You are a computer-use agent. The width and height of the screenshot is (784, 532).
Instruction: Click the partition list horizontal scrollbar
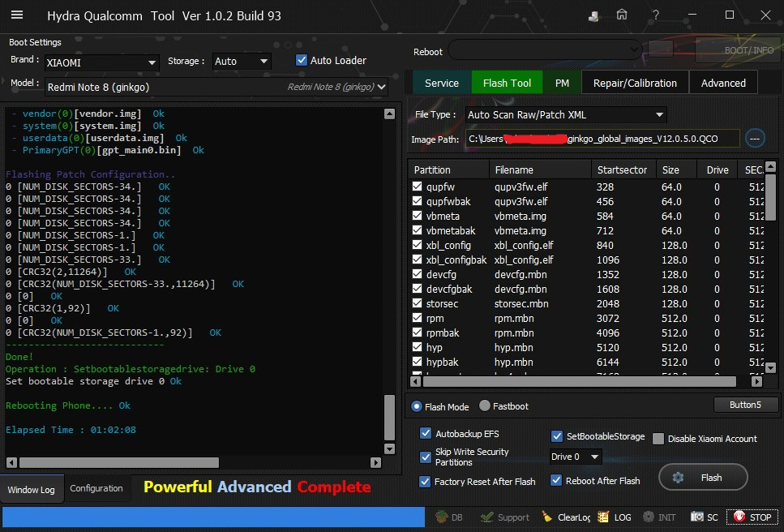click(x=580, y=381)
